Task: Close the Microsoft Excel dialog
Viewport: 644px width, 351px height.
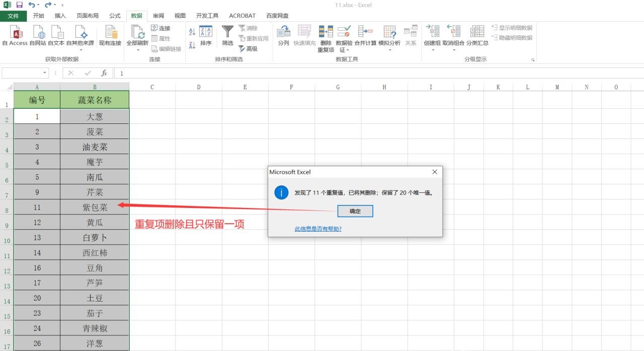Action: click(x=435, y=172)
